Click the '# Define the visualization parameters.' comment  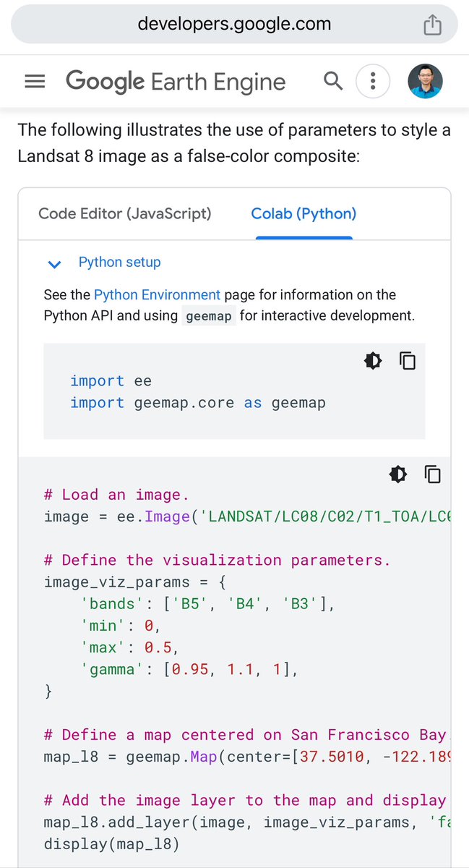[x=218, y=560]
